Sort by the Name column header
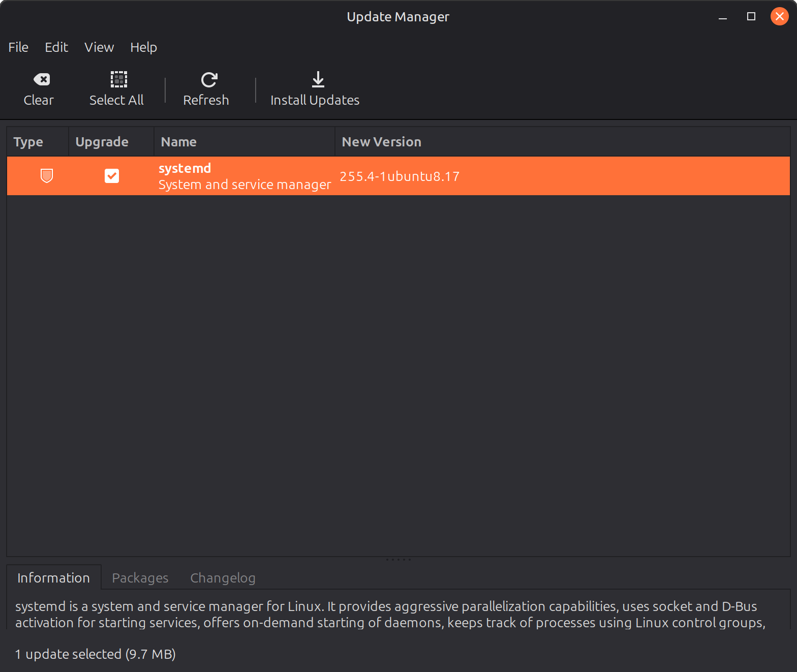The height and width of the screenshot is (672, 797). click(x=244, y=142)
